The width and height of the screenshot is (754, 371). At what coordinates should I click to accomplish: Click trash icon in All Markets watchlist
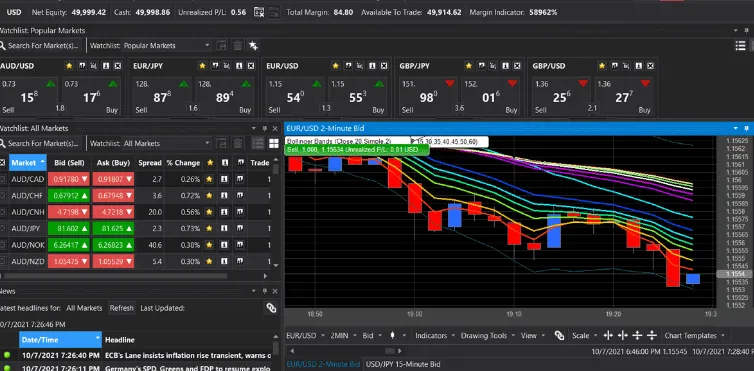[x=238, y=143]
